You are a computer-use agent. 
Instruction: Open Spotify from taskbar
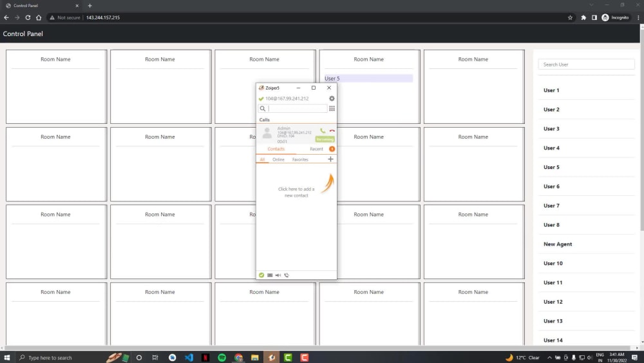pyautogui.click(x=222, y=358)
